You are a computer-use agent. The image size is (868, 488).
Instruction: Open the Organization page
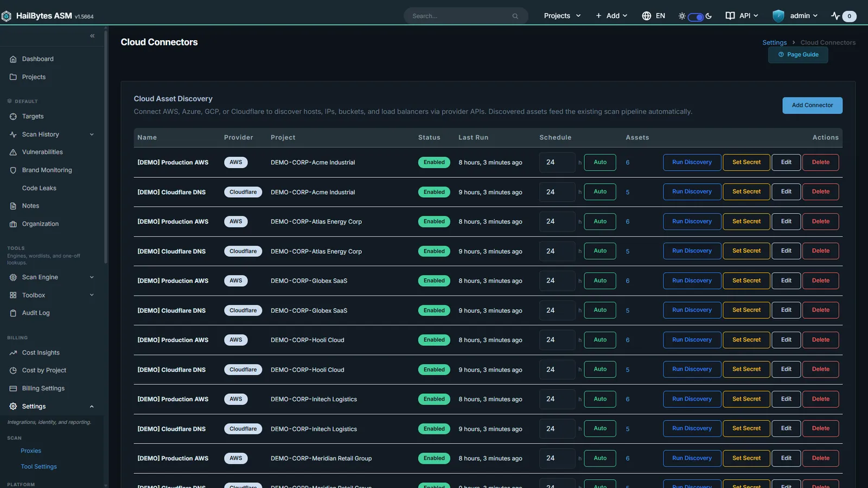point(40,224)
